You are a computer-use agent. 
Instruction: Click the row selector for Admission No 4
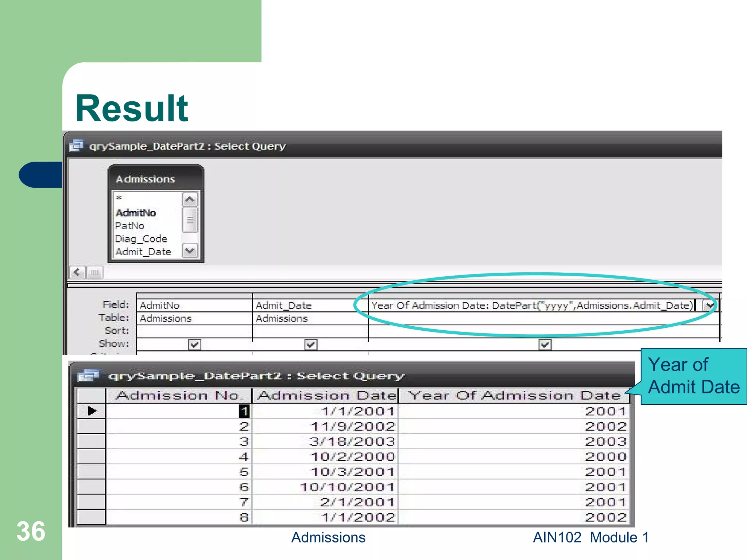point(91,456)
